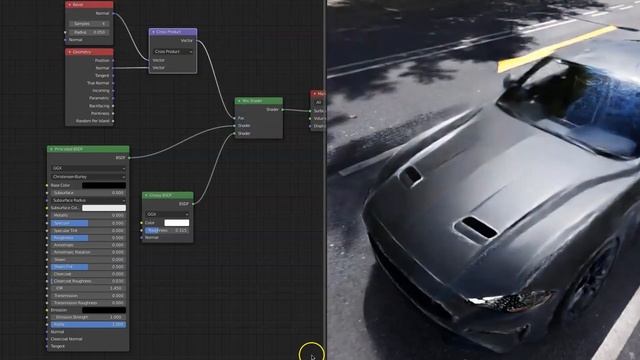Click the Principled BSDF output socket
Viewport: 640px width, 360px height.
coord(129,158)
